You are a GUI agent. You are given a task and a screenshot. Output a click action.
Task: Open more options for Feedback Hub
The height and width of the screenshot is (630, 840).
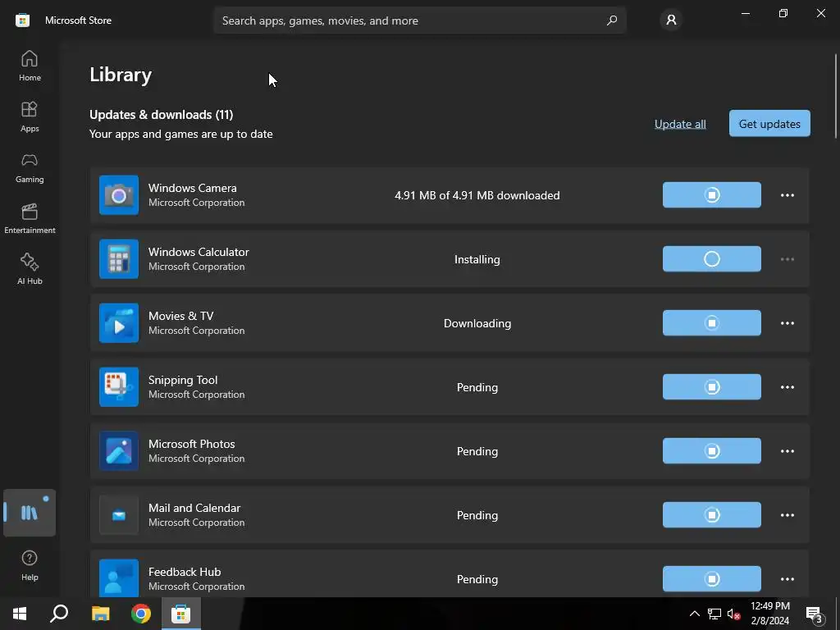point(787,578)
